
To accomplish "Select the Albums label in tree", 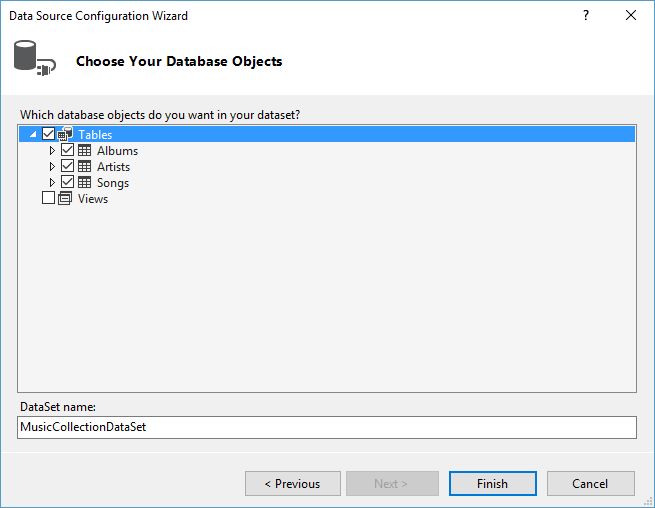I will click(x=117, y=150).
